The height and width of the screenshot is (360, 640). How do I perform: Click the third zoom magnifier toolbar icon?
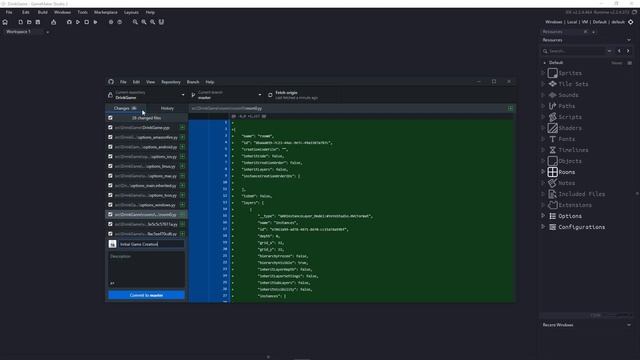pos(152,22)
